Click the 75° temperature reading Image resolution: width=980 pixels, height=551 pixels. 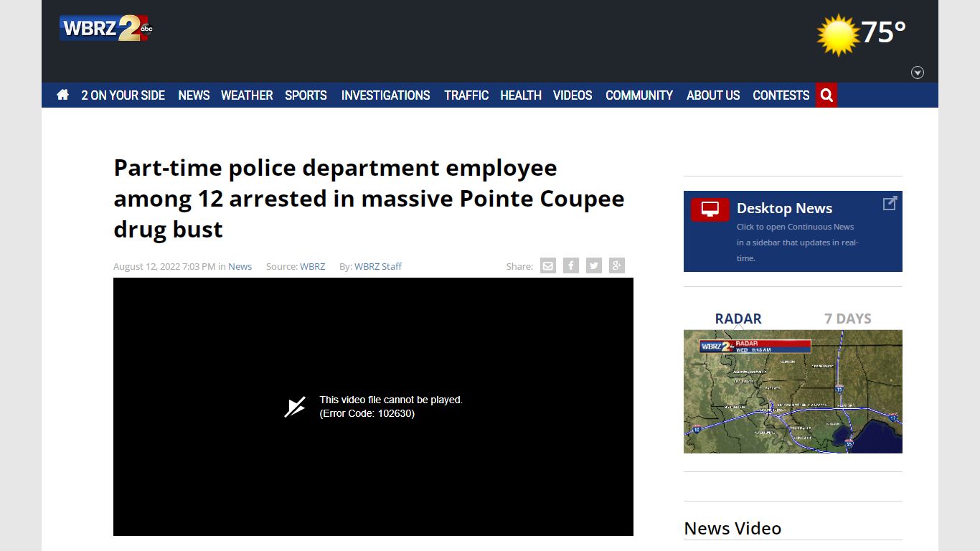pos(883,32)
